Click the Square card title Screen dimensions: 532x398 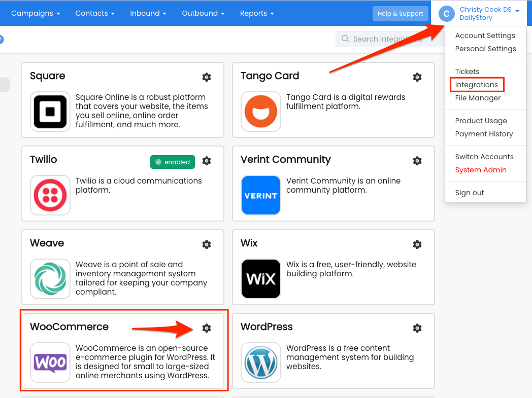coord(48,76)
